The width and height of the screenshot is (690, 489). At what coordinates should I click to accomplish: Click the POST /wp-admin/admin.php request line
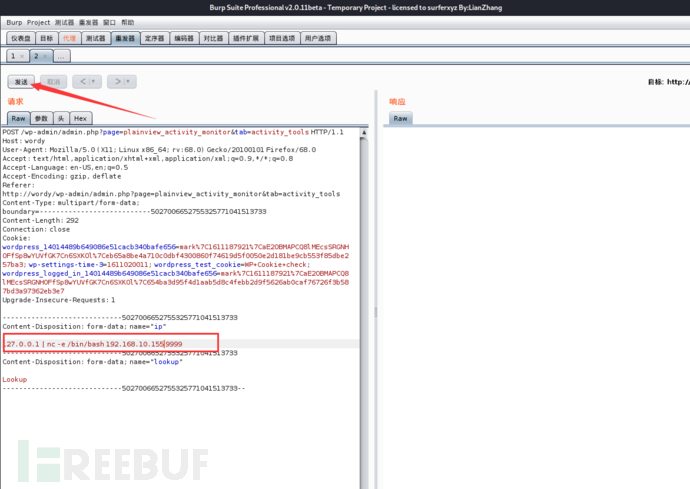click(x=173, y=132)
